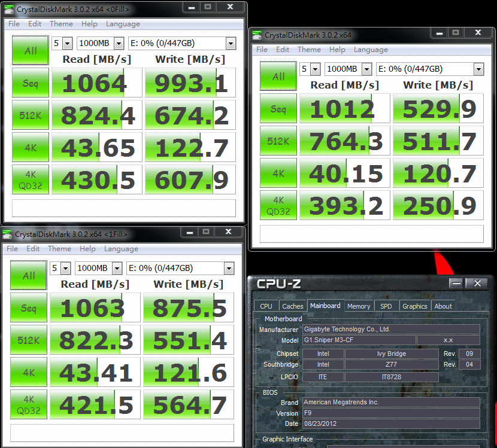Image resolution: width=497 pixels, height=448 pixels.
Task: Open File menu in 0Fill window
Action: pyautogui.click(x=14, y=24)
